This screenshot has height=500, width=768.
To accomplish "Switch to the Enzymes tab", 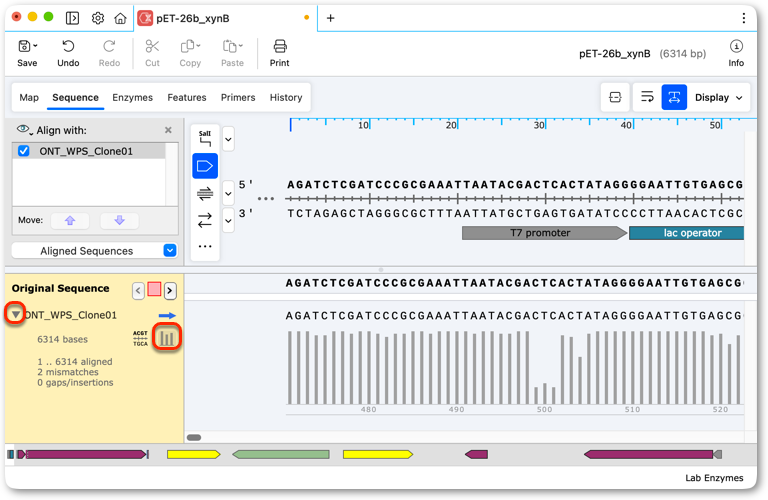I will click(x=132, y=97).
